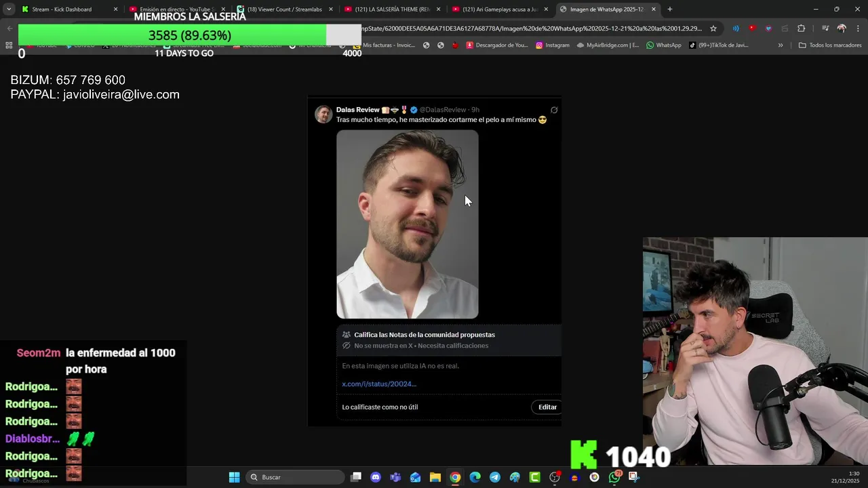This screenshot has height=488, width=868.
Task: Click the blue sound-waves extension icon
Action: 736,28
